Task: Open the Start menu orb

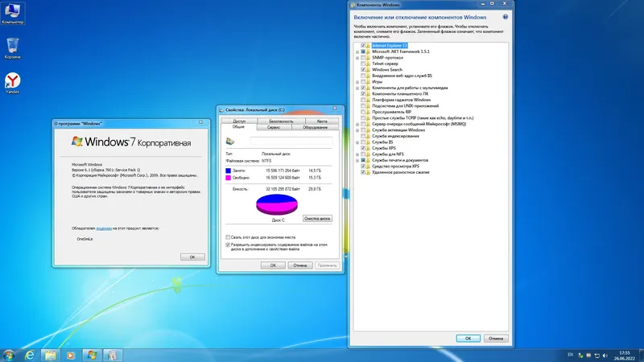Action: click(9, 355)
